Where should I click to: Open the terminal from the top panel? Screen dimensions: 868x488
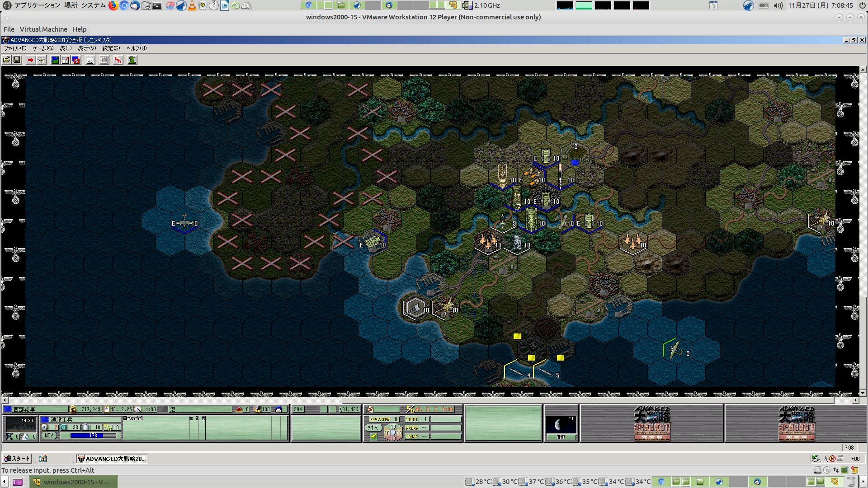157,5
